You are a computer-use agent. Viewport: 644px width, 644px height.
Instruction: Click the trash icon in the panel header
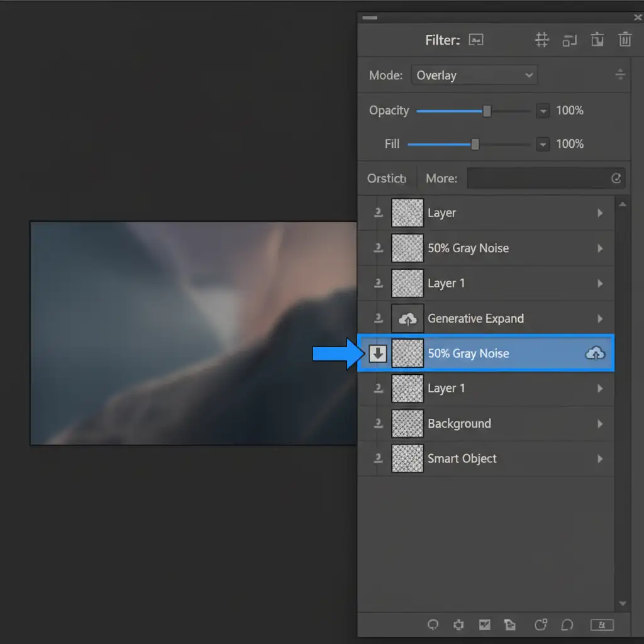pos(625,40)
